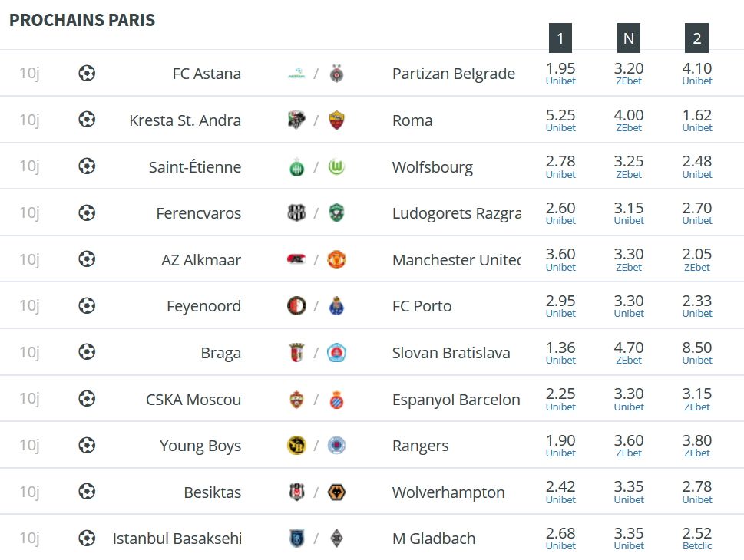Click the Manchester United crest icon

[336, 260]
